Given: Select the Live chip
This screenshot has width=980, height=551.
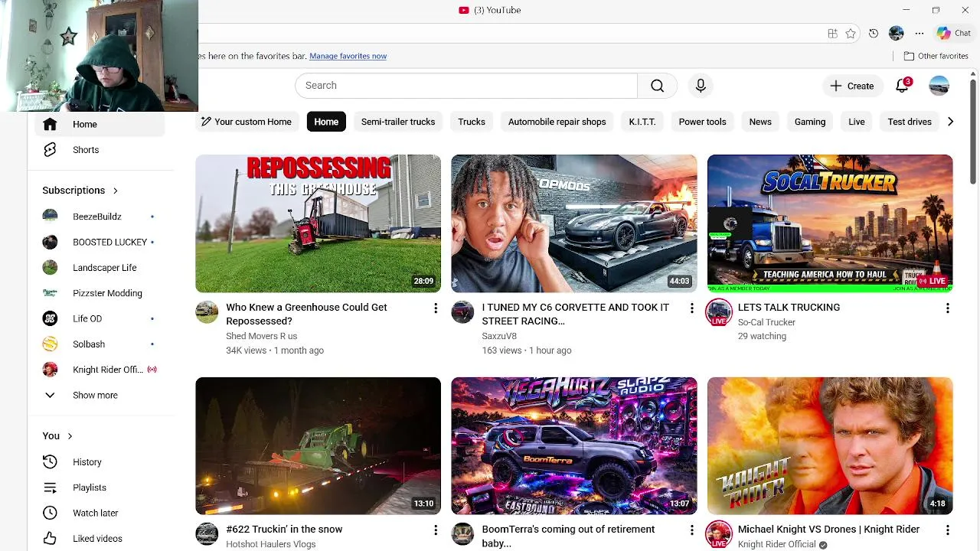Looking at the screenshot, I should coord(857,122).
